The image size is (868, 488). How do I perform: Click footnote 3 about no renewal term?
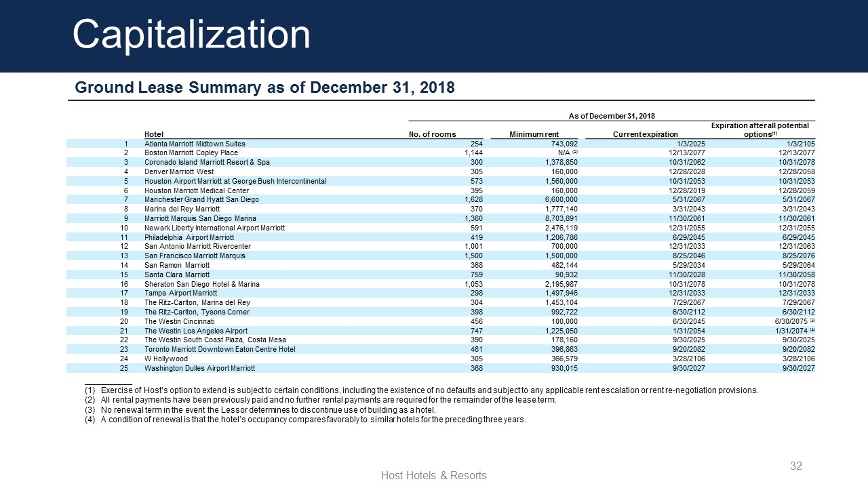260,410
